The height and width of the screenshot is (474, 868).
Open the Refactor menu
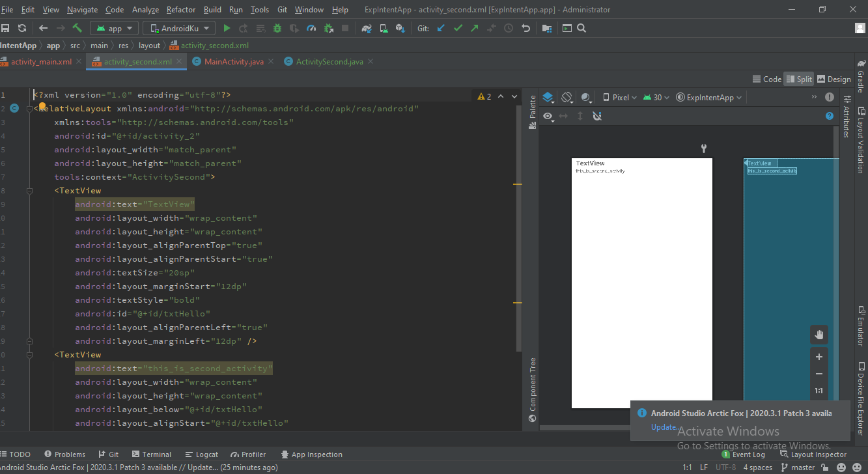click(x=181, y=10)
